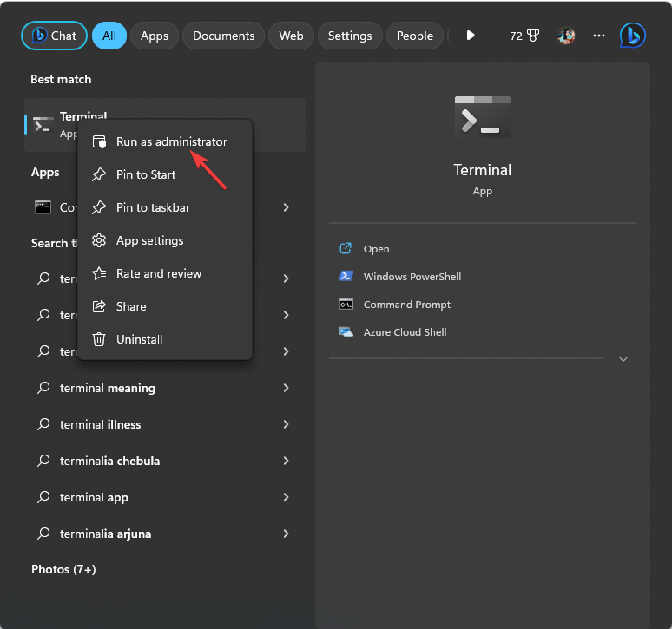Click the Bing icon in top right
Screen dimensions: 672x629
[632, 36]
